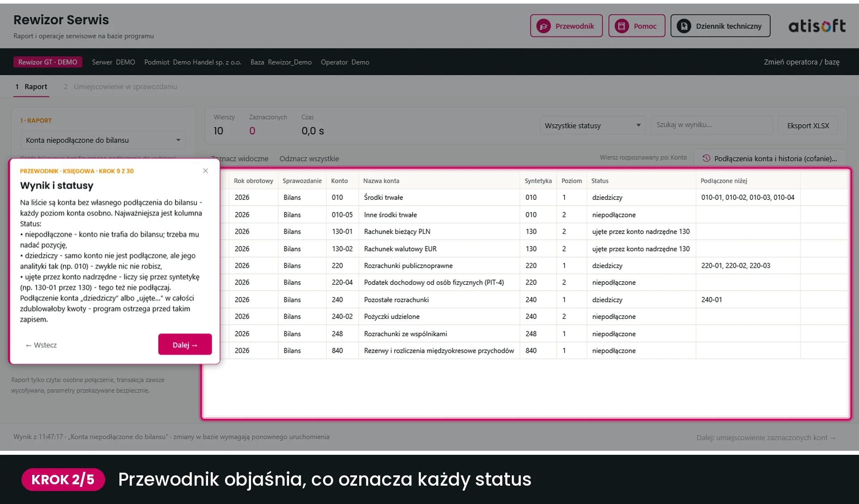Click the Pomoc book icon
859x504 pixels.
click(622, 26)
